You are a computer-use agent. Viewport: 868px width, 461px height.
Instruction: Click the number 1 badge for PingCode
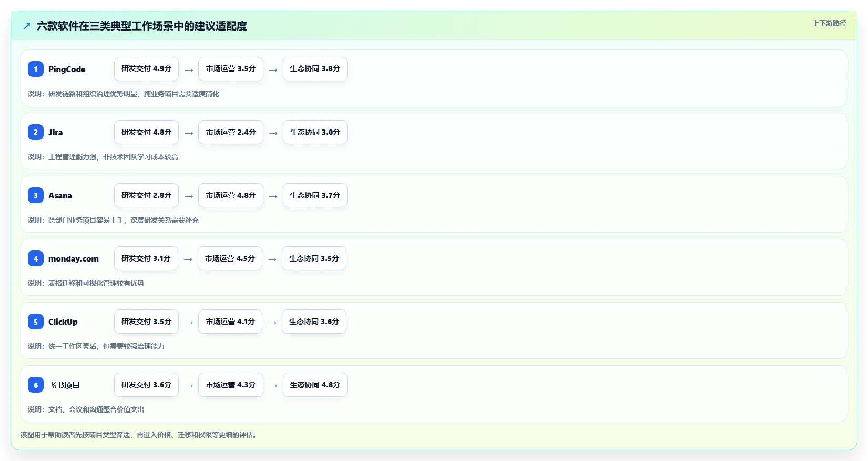coord(36,69)
